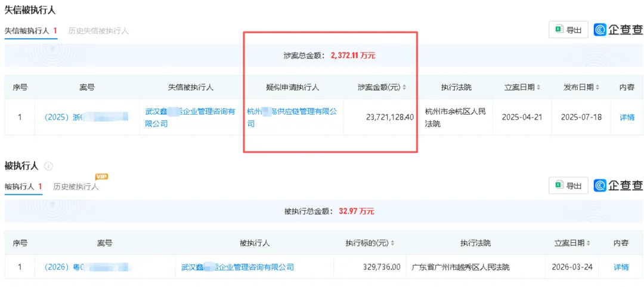644x287 pixels.
Task: Click the VIP badge above 历史被执行人
Action: pyautogui.click(x=102, y=177)
